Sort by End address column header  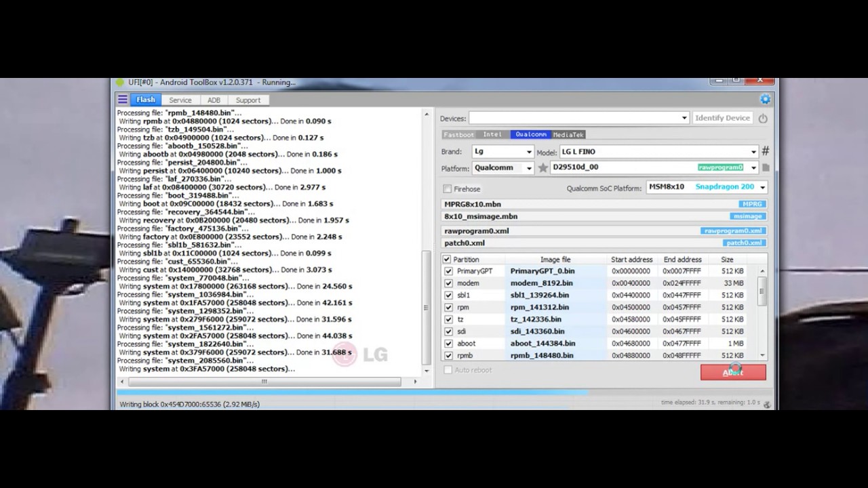point(682,260)
